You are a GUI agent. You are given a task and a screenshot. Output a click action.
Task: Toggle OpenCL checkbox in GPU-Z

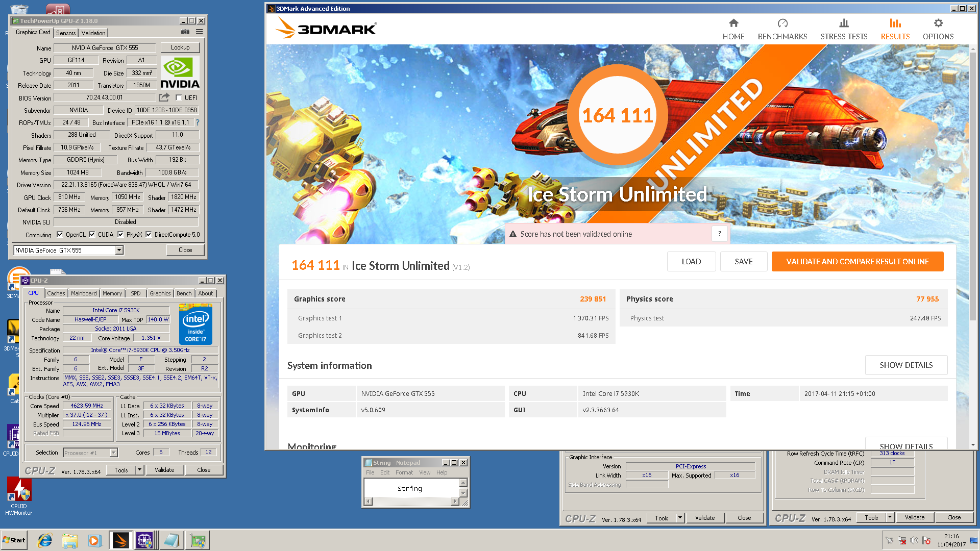click(x=60, y=235)
